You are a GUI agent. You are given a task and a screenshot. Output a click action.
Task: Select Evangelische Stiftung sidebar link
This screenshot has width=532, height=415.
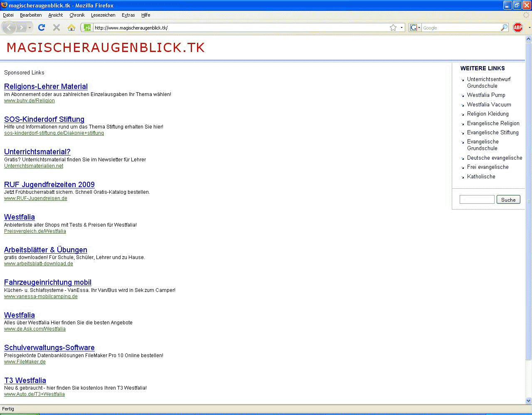tap(493, 133)
